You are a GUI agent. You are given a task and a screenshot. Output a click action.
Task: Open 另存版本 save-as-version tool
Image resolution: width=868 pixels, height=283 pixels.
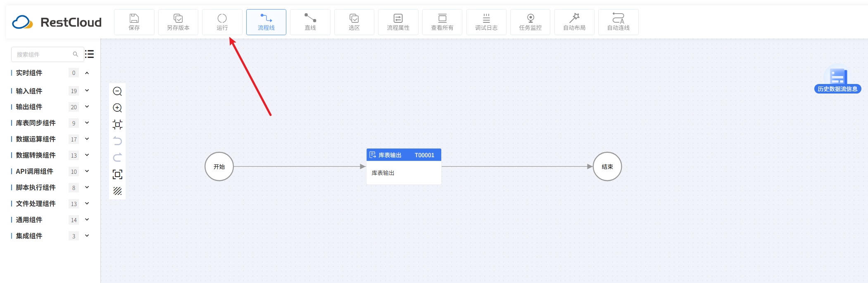[x=178, y=22]
